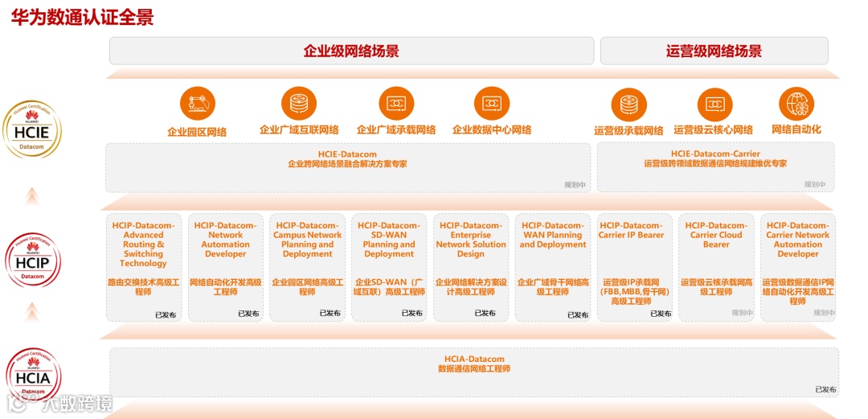Image resolution: width=868 pixels, height=419 pixels.
Task: Open HCIP-Datacom-Carrier IP Bearer title
Action: click(631, 230)
